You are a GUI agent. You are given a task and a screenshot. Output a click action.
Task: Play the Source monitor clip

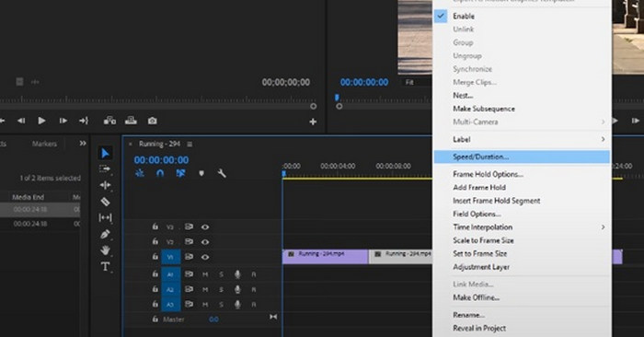[41, 121]
